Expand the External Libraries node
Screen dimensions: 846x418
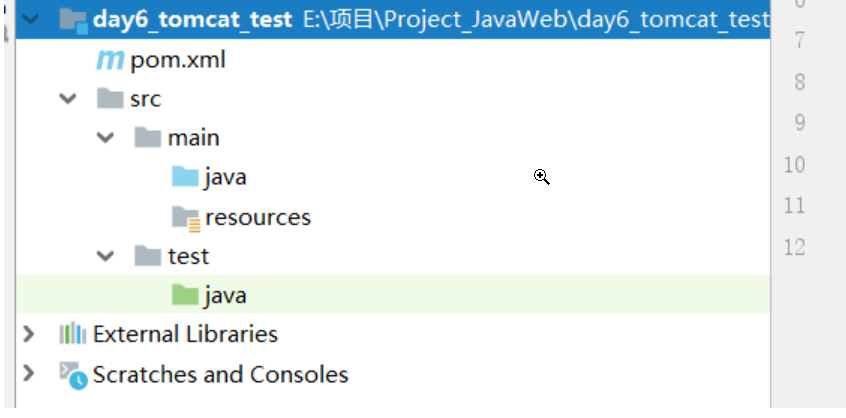coord(28,334)
